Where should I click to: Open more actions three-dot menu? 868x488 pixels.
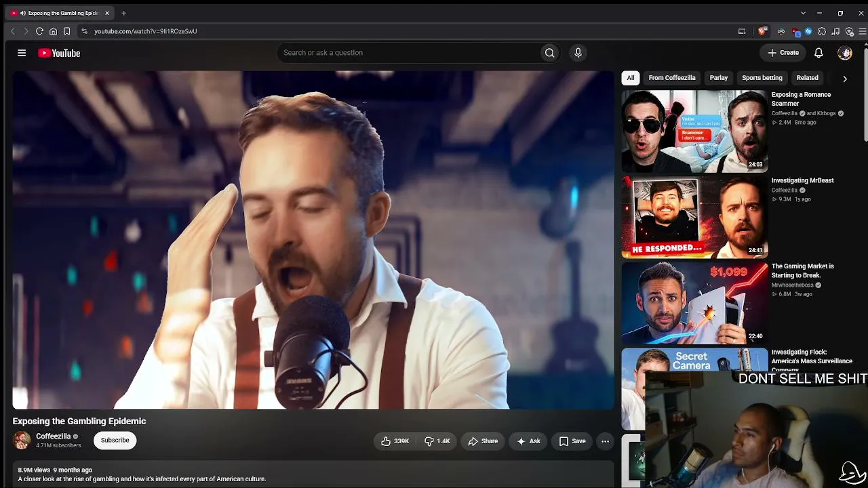pyautogui.click(x=605, y=441)
